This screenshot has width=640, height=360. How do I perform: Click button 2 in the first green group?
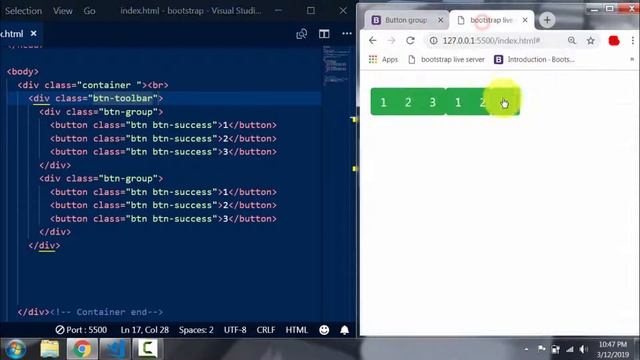[408, 102]
